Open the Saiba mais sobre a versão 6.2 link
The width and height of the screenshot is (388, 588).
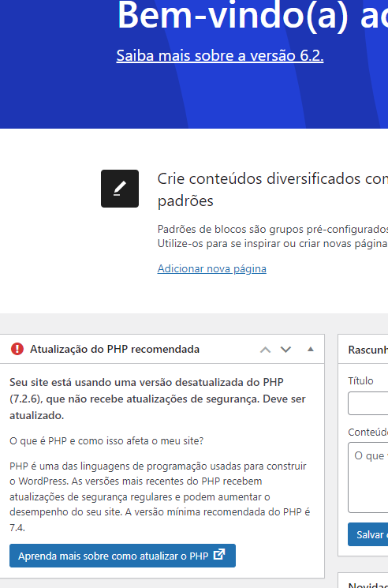click(x=220, y=55)
